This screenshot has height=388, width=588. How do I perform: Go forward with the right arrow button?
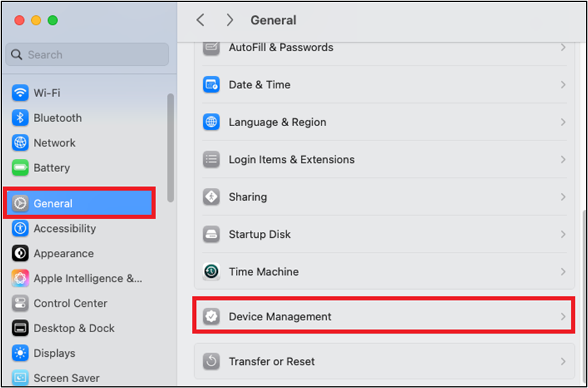(x=230, y=20)
